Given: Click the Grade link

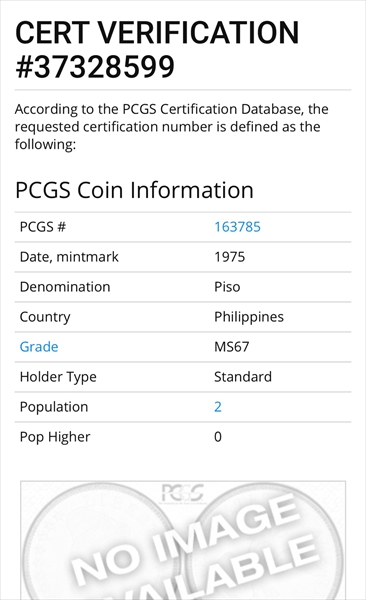Looking at the screenshot, I should click(39, 347).
